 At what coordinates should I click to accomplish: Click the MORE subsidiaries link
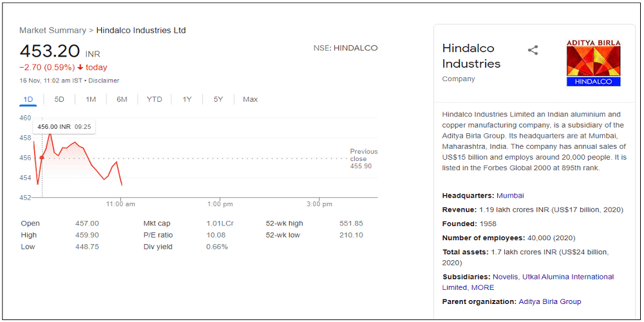[482, 287]
